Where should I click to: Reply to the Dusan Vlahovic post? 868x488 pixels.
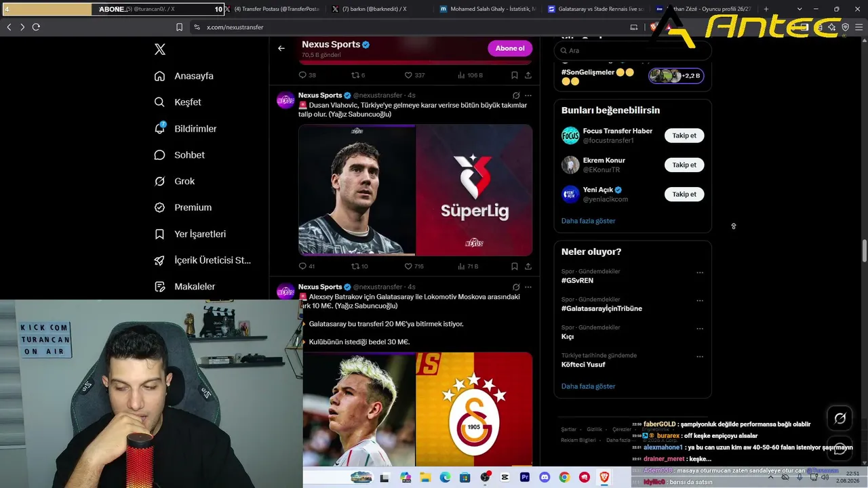coord(303,266)
